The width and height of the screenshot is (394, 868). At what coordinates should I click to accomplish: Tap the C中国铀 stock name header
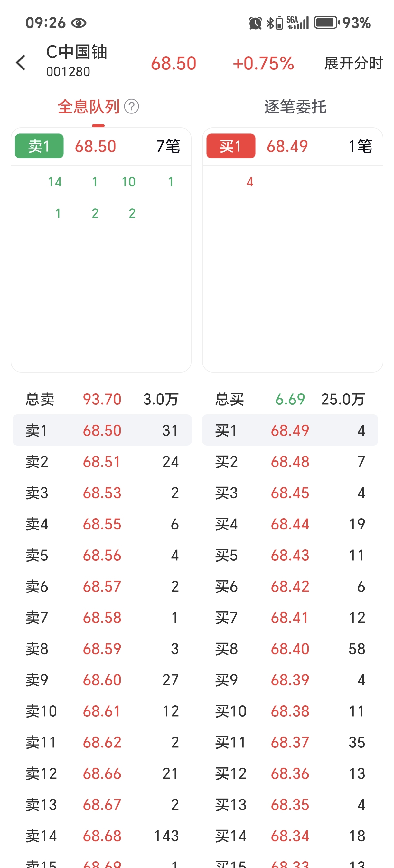77,52
